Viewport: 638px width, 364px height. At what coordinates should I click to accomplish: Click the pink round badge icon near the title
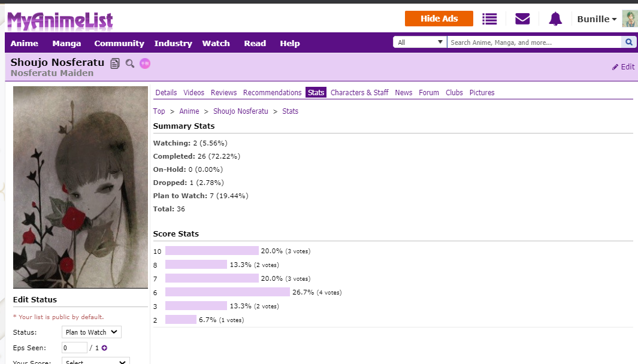click(145, 63)
